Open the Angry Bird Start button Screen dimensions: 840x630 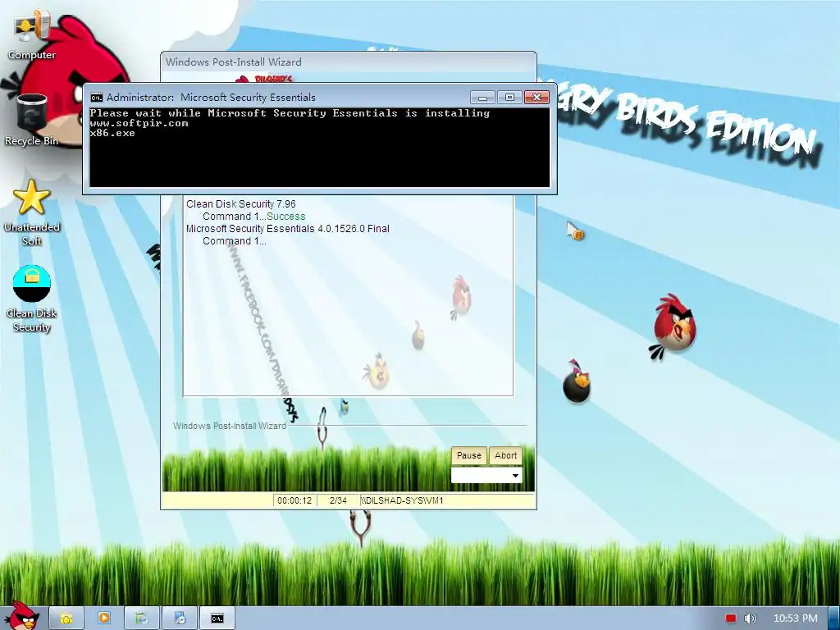point(21,616)
